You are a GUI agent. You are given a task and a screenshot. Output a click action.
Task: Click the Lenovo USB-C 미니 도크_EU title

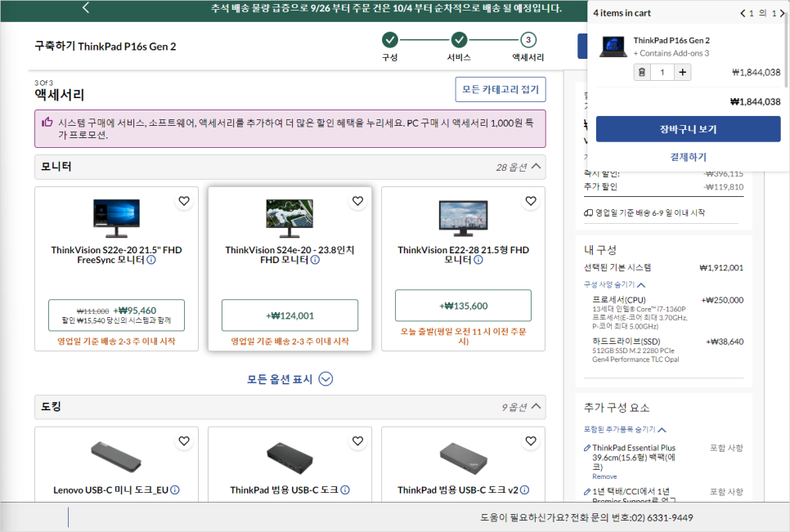[x=111, y=490]
